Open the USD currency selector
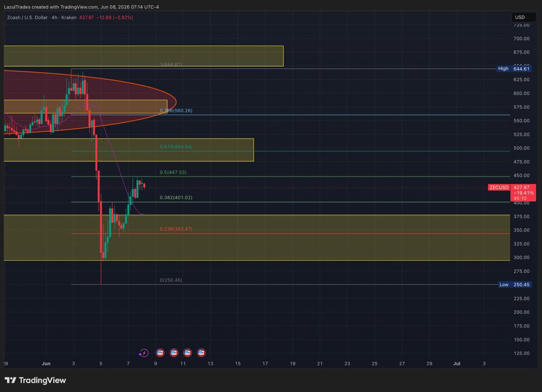The image size is (542, 392). [x=523, y=17]
